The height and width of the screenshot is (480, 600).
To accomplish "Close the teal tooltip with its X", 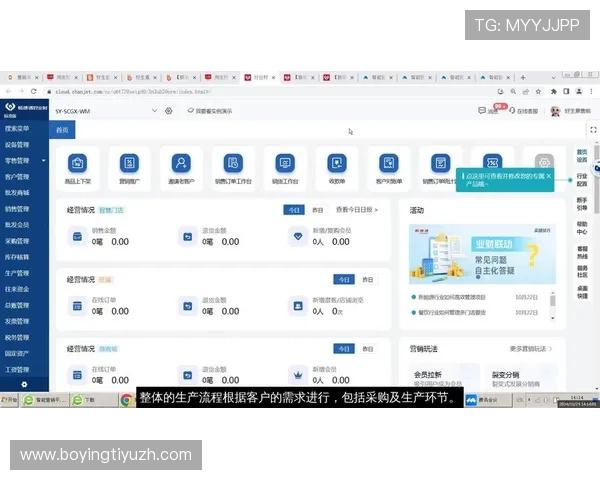I will click(548, 176).
